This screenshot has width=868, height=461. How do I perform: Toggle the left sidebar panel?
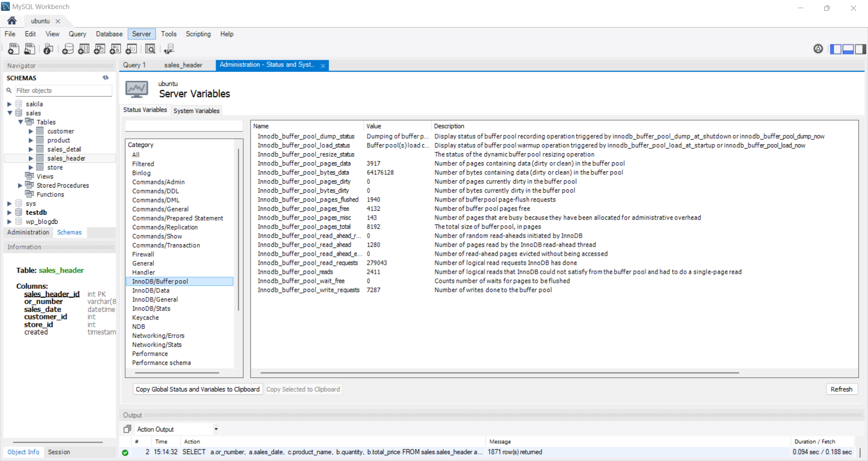click(x=836, y=49)
